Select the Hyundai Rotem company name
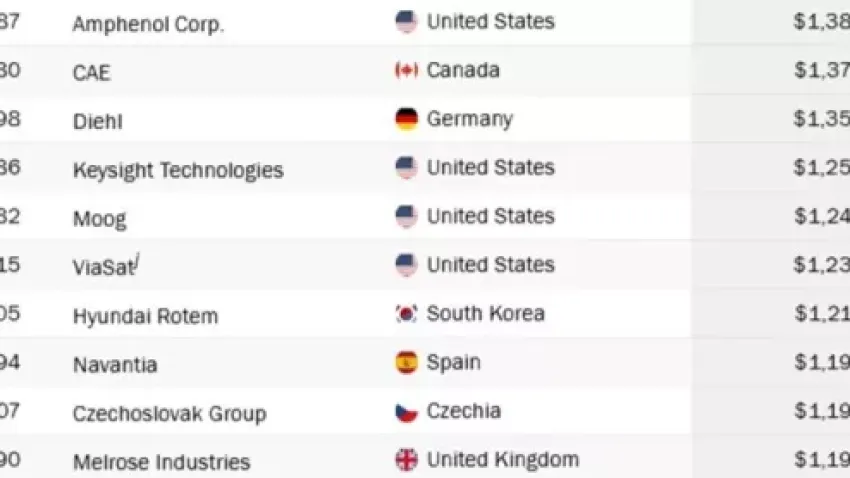 point(145,316)
